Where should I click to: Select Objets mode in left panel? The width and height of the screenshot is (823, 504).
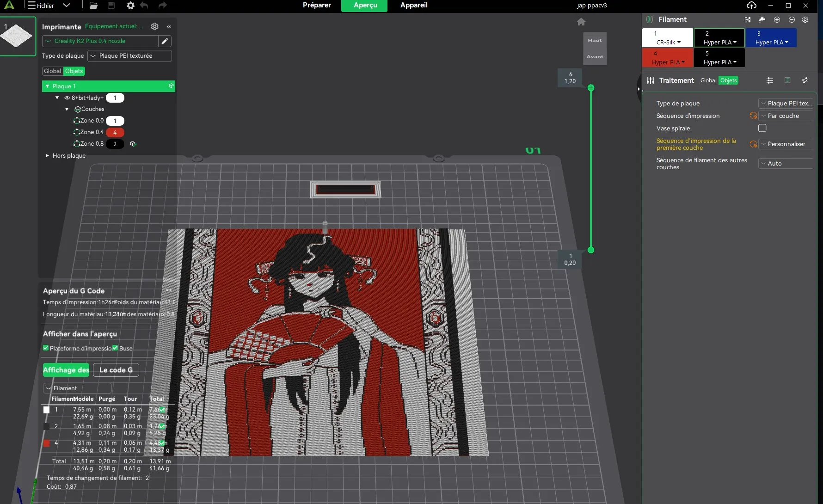point(74,71)
